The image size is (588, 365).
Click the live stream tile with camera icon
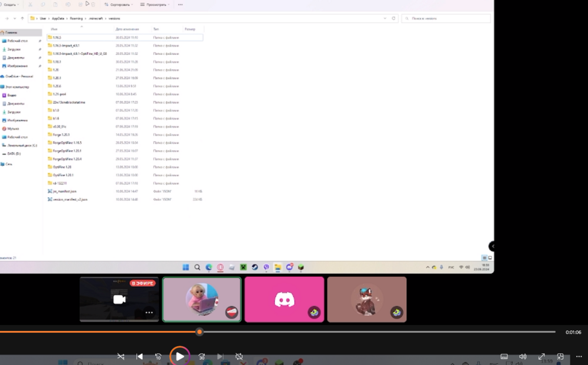pyautogui.click(x=119, y=299)
